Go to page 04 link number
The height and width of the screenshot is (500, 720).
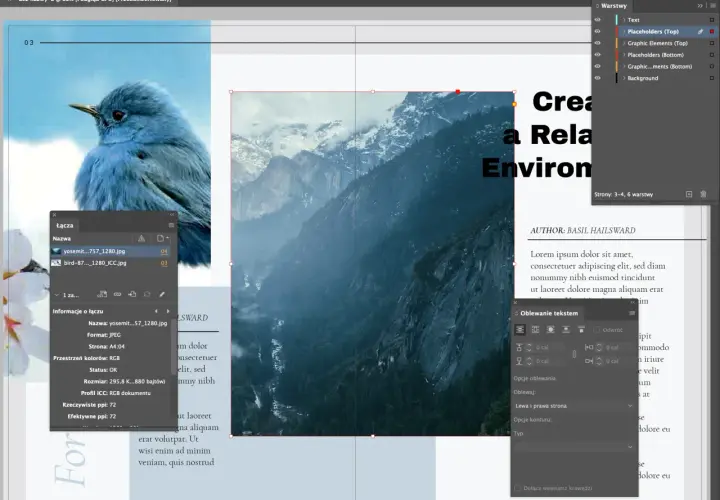pos(164,252)
